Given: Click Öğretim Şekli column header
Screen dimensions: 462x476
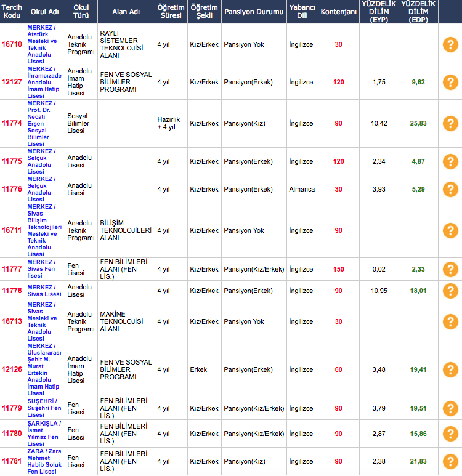Looking at the screenshot, I should (205, 12).
